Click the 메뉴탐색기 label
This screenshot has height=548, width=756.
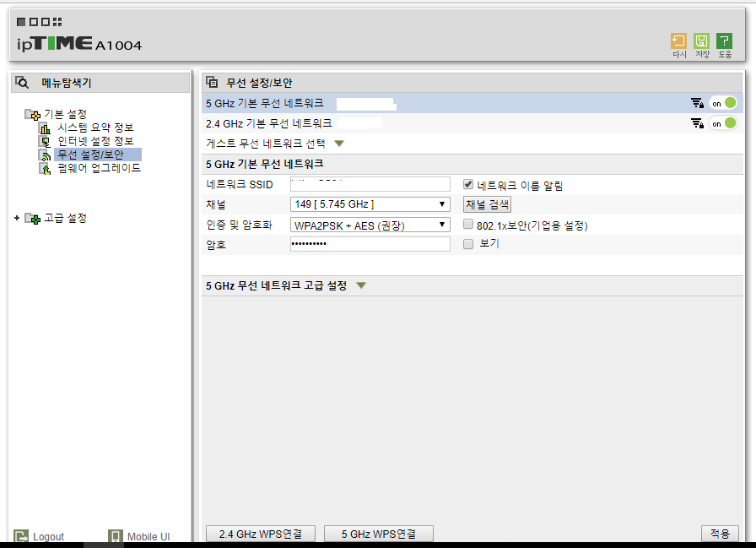[66, 83]
